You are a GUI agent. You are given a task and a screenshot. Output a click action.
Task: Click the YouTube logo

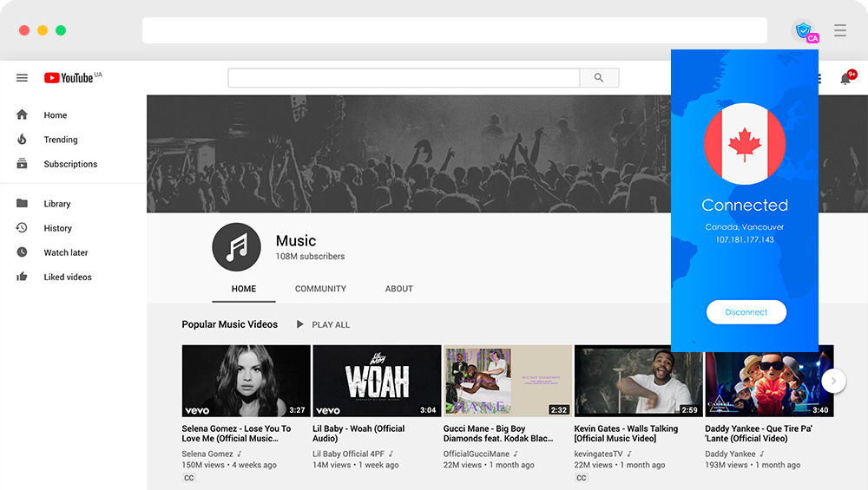69,78
